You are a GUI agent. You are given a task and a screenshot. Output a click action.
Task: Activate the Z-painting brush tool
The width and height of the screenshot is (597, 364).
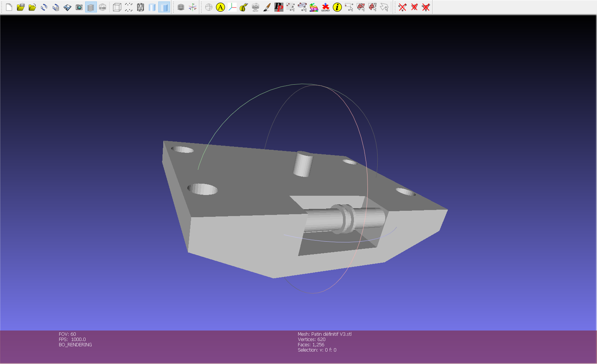point(267,7)
